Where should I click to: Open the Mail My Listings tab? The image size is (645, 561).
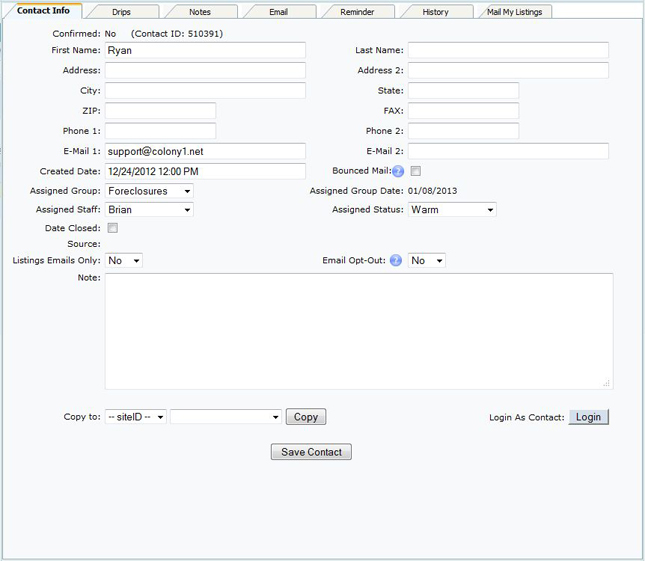(516, 12)
